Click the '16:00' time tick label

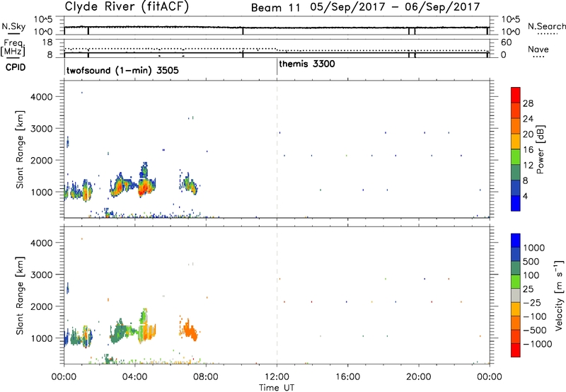(347, 377)
